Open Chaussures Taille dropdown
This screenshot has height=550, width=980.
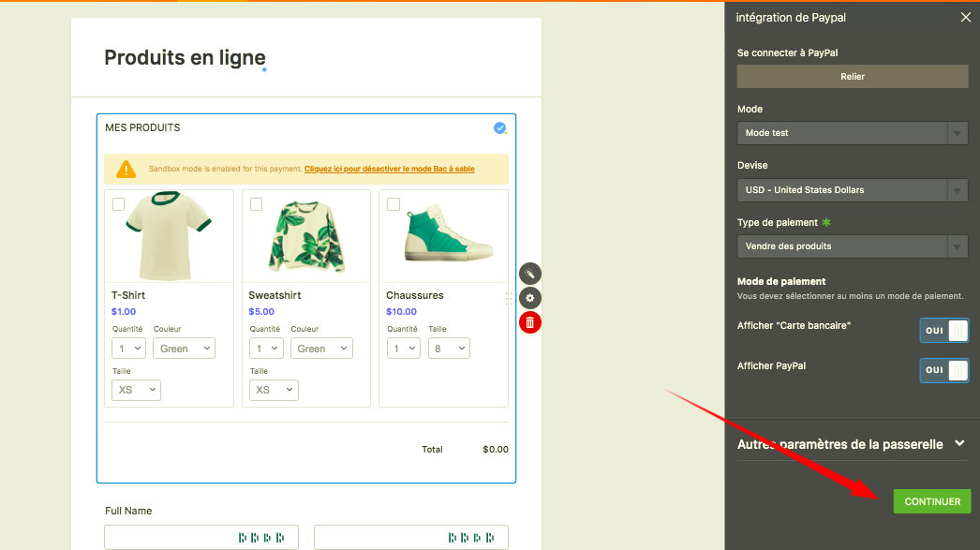pyautogui.click(x=449, y=349)
